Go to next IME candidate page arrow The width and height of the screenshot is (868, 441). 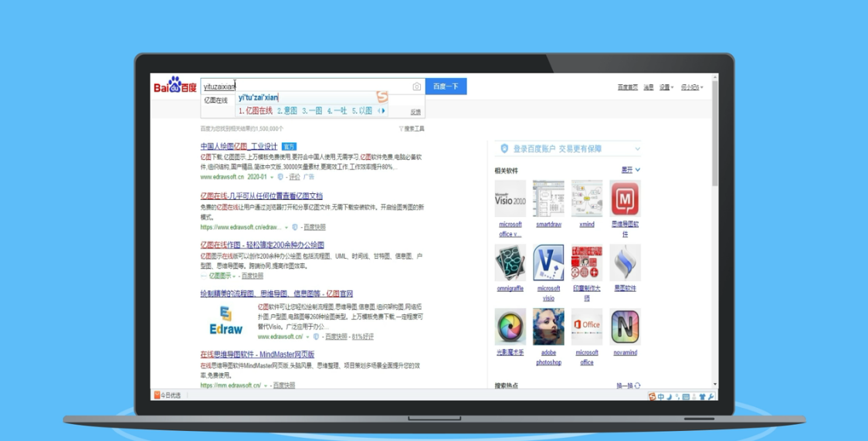pos(384,110)
